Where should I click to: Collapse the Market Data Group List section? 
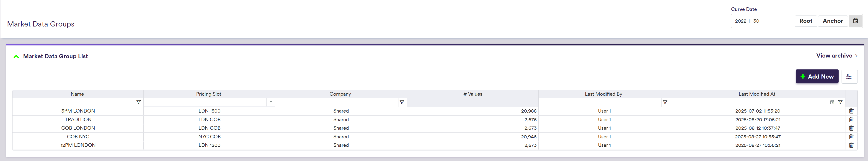tap(16, 56)
